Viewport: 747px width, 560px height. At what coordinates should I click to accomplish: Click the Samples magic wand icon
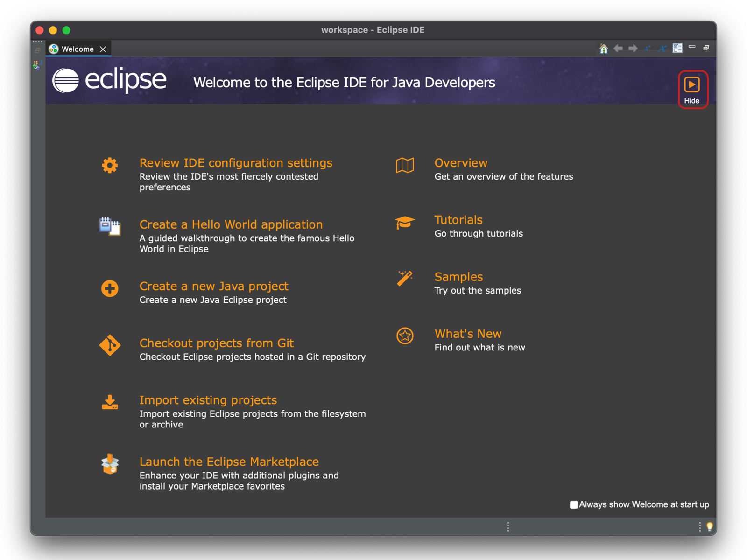405,279
